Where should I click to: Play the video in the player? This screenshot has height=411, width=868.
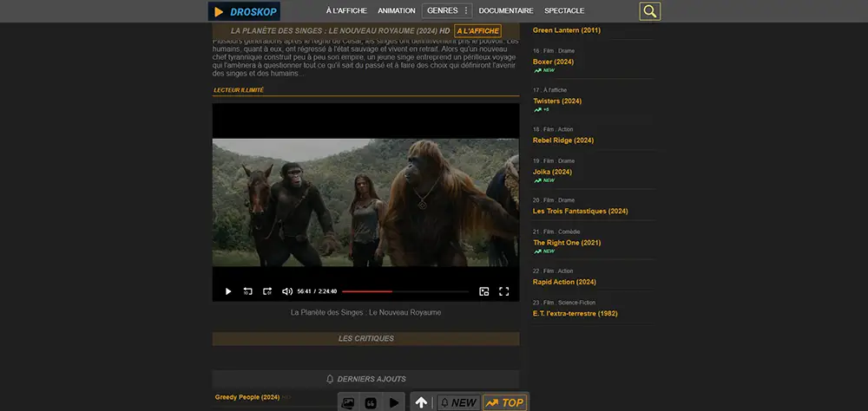pyautogui.click(x=228, y=291)
